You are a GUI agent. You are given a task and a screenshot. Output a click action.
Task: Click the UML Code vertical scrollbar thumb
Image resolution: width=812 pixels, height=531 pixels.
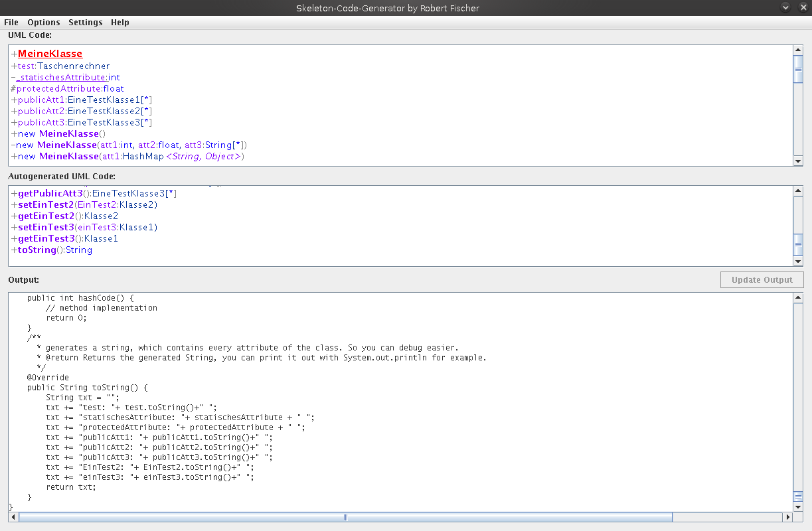pos(798,70)
